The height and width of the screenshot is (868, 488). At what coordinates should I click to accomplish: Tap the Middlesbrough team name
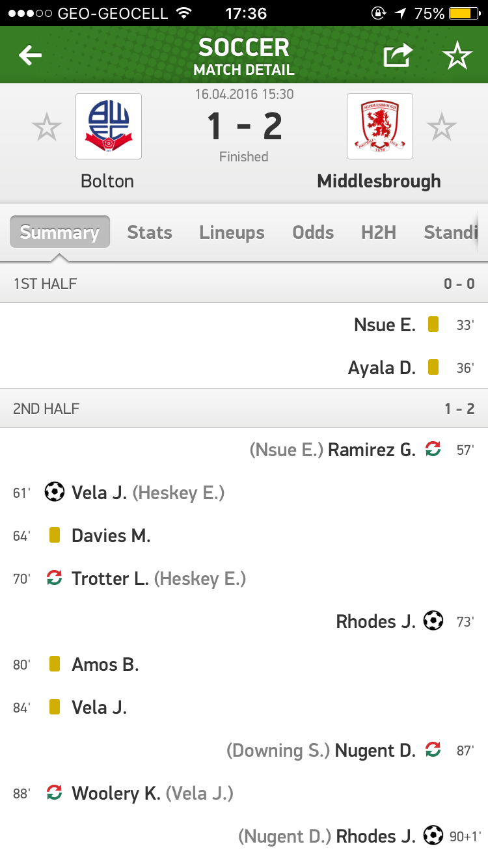point(379,181)
